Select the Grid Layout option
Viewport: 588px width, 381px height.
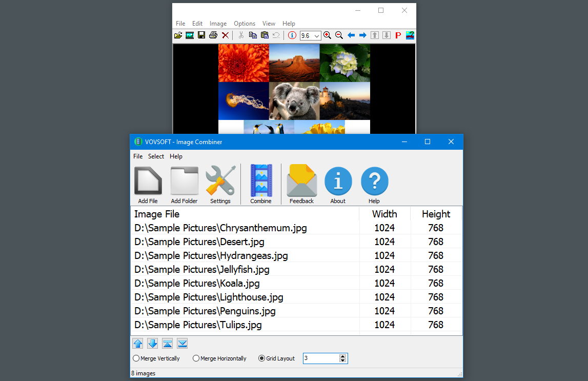tap(277, 358)
